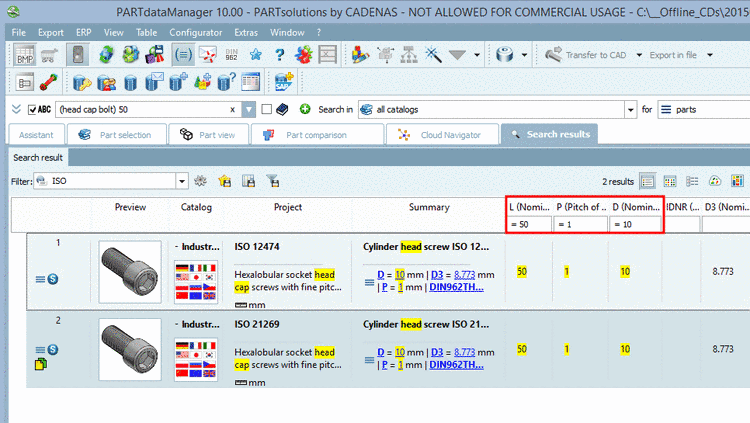Switch to the Part selection tab
The width and height of the screenshot is (750, 423).
click(x=117, y=134)
